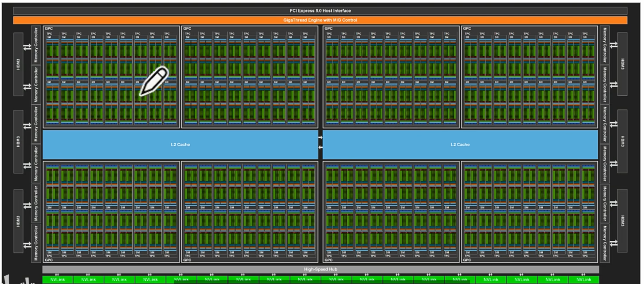
Task: Click the arrows between the two L2 Cache blocks
Action: pos(320,142)
